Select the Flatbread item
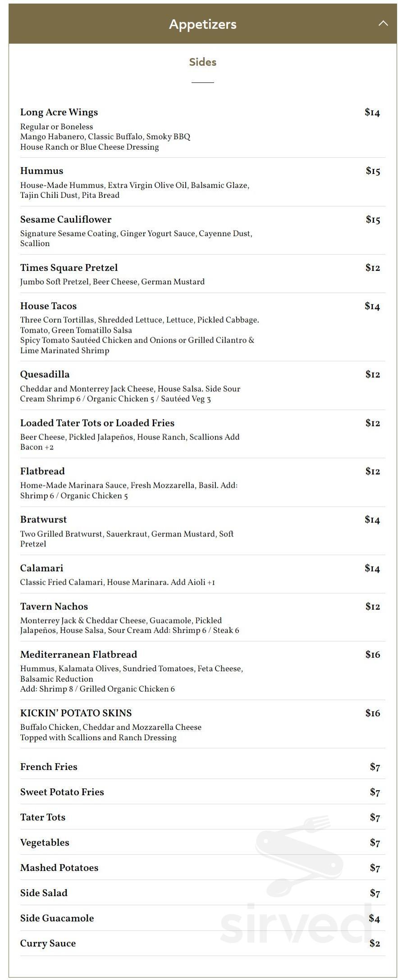398x980 pixels. [x=42, y=472]
